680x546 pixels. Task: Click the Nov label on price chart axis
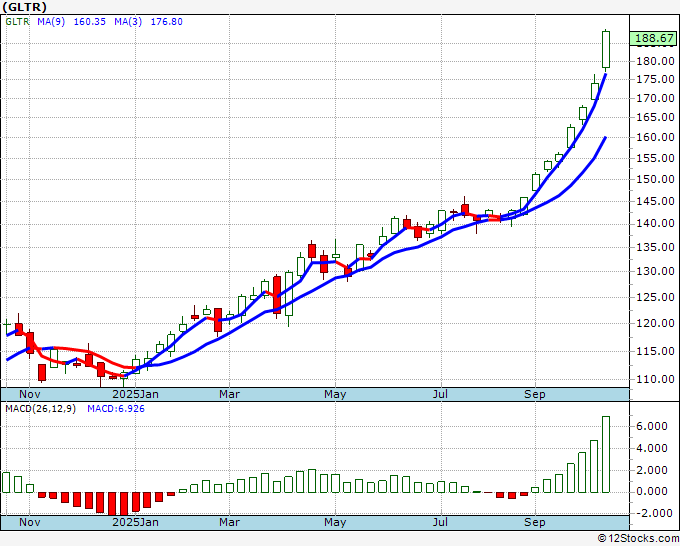coord(29,394)
